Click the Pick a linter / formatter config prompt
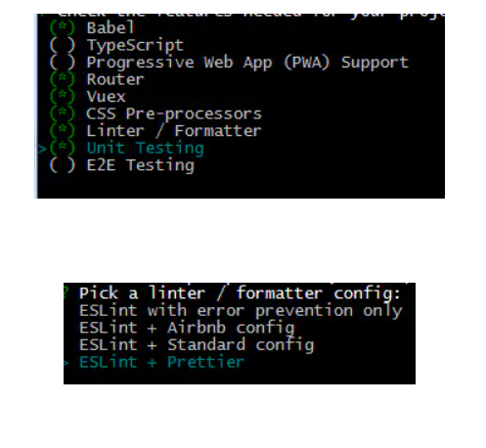The width and height of the screenshot is (486, 448). pos(240,293)
